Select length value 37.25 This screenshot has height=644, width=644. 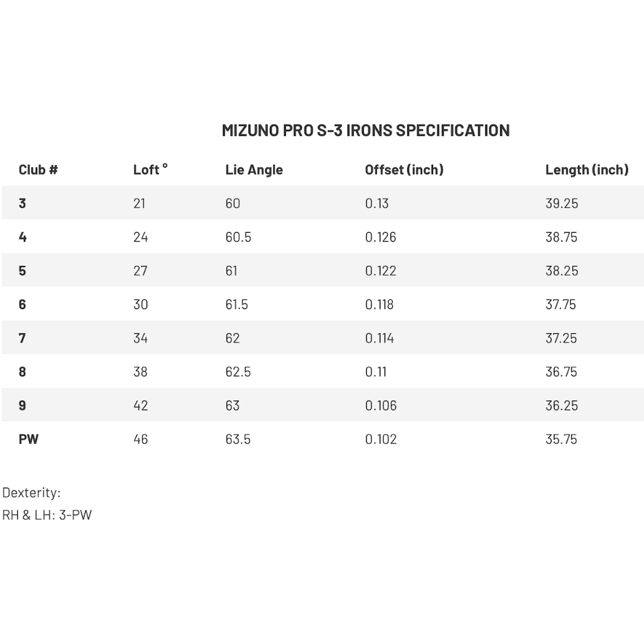(x=561, y=338)
